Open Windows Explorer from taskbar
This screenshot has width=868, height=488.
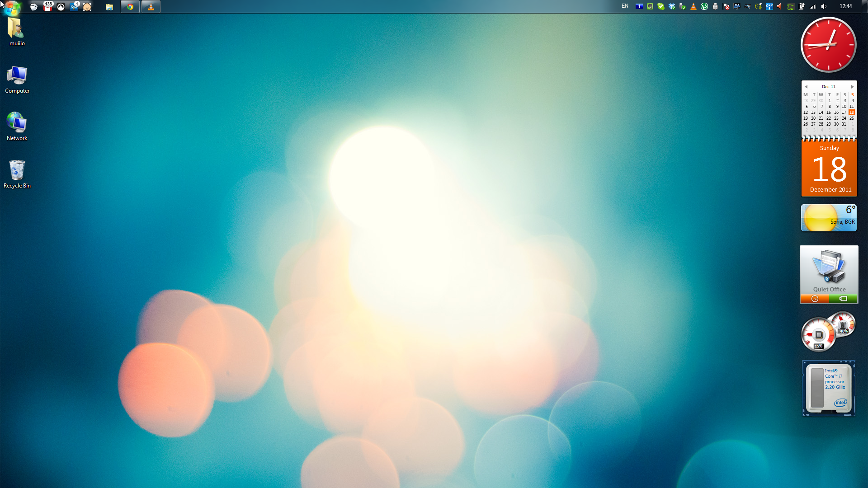pos(109,7)
